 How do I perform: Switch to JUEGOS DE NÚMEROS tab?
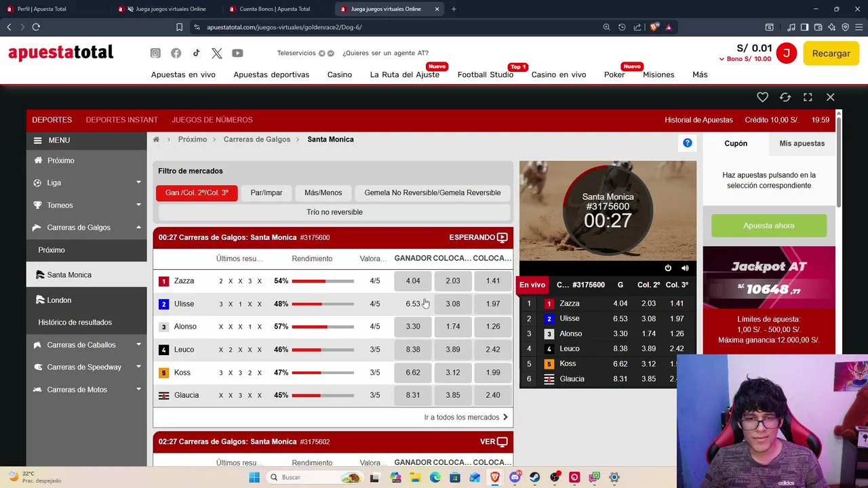point(212,120)
